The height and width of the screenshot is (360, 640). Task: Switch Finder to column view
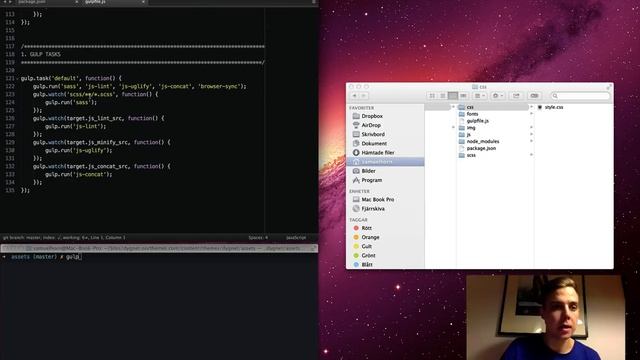[453, 96]
